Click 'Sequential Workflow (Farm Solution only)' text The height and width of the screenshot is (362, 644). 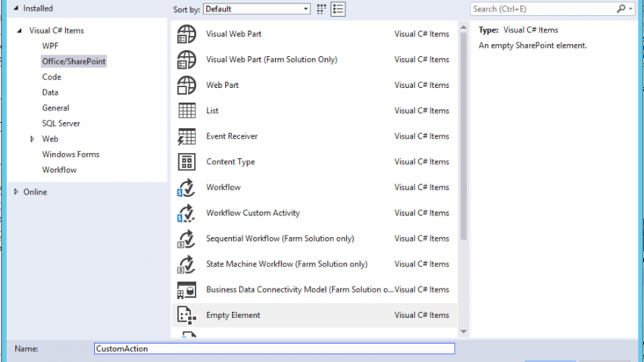tap(280, 239)
